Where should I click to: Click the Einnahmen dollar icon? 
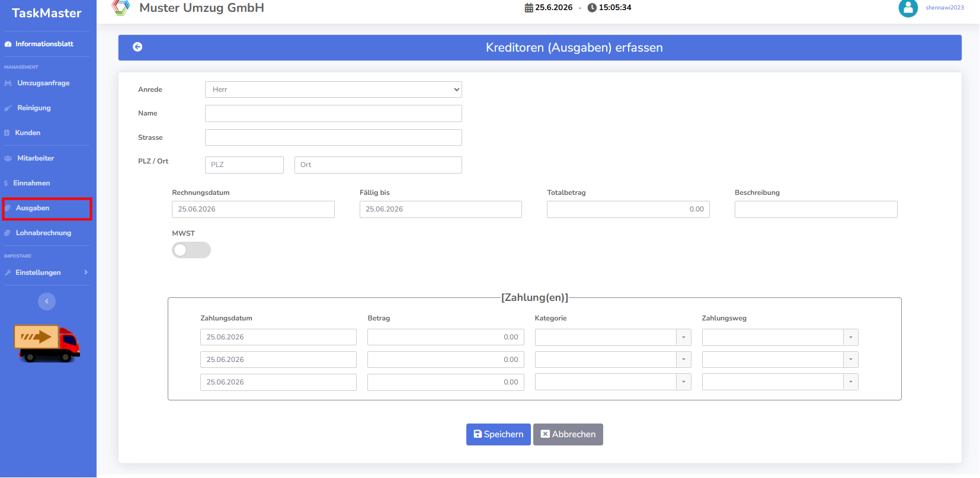[6, 184]
